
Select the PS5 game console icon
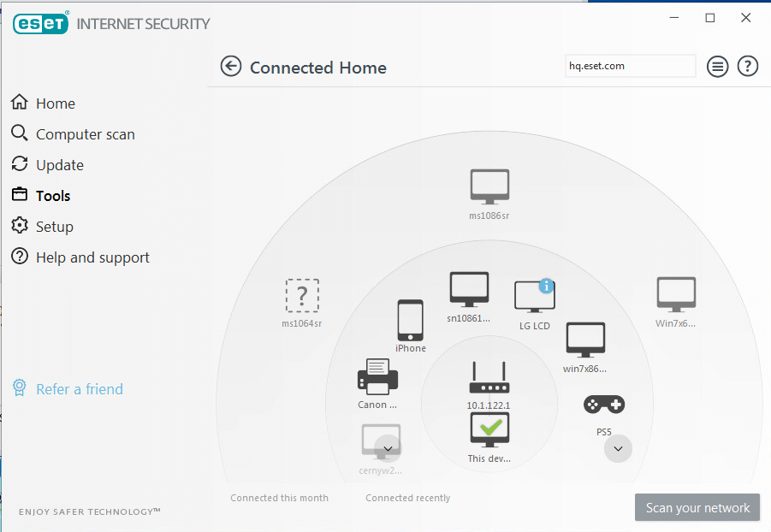(x=603, y=404)
